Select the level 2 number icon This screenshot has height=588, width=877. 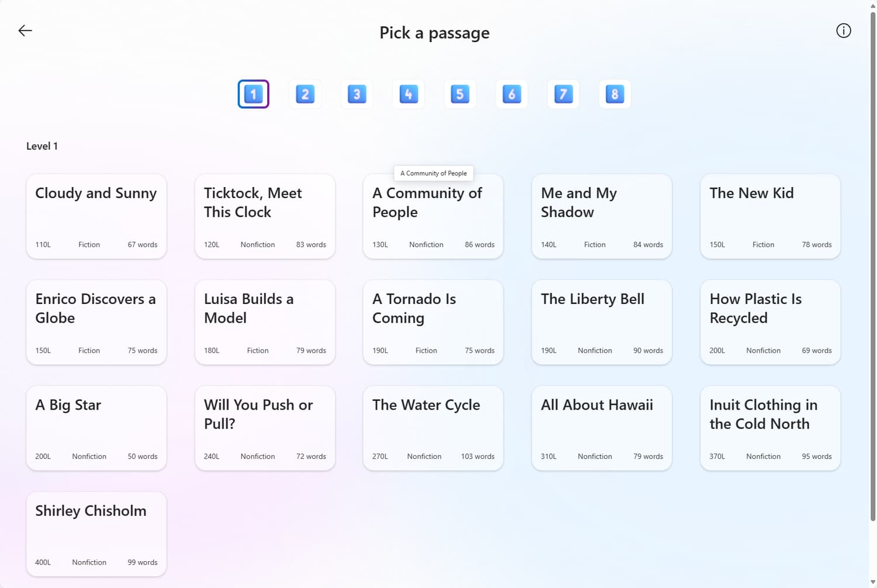click(305, 94)
